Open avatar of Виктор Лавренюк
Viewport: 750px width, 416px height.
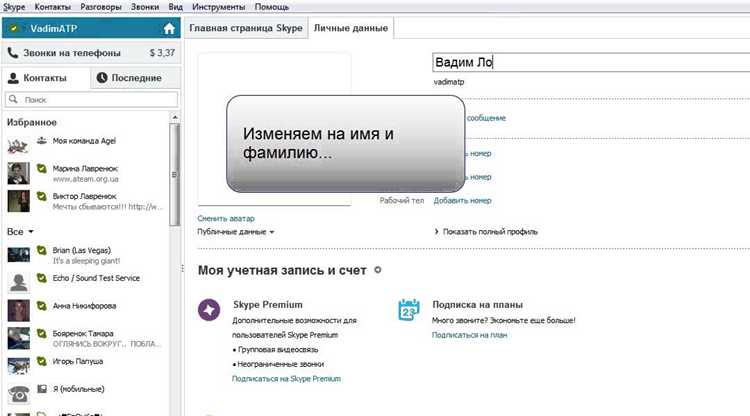click(x=19, y=201)
